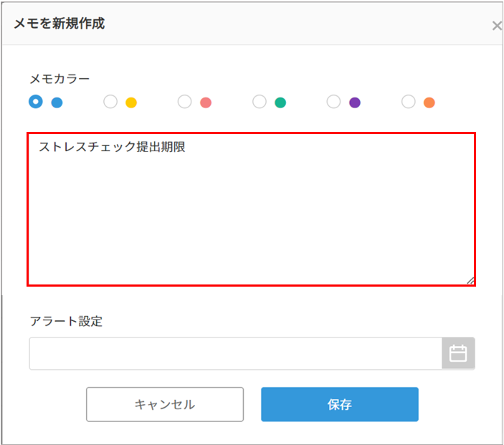Viewport: 504px width, 445px height.
Task: Click the pink color dot
Action: (x=206, y=102)
